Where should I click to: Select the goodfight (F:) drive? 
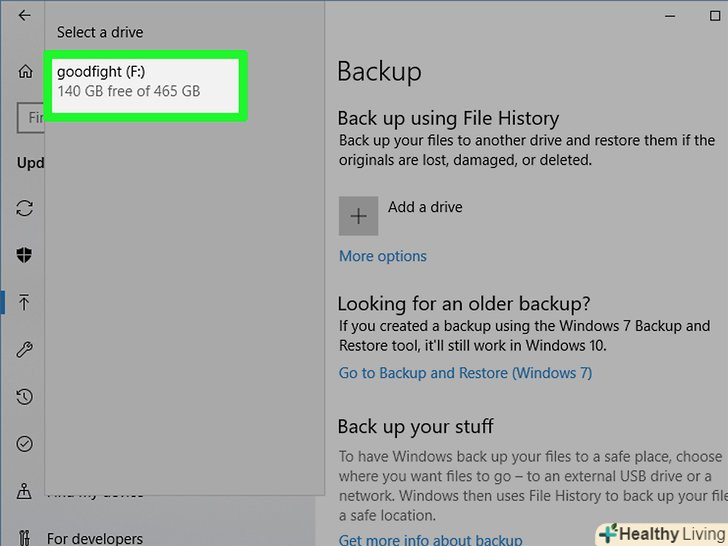(x=145, y=82)
